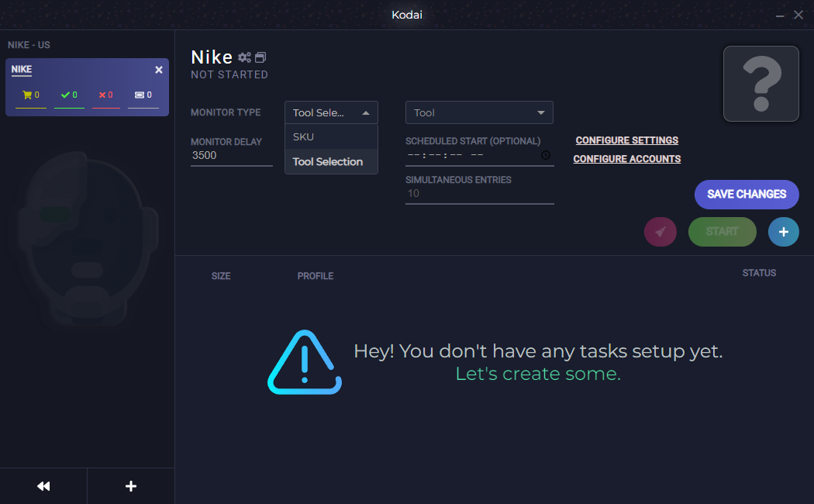Close the NIKE task group card
The image size is (814, 504).
pos(159,70)
